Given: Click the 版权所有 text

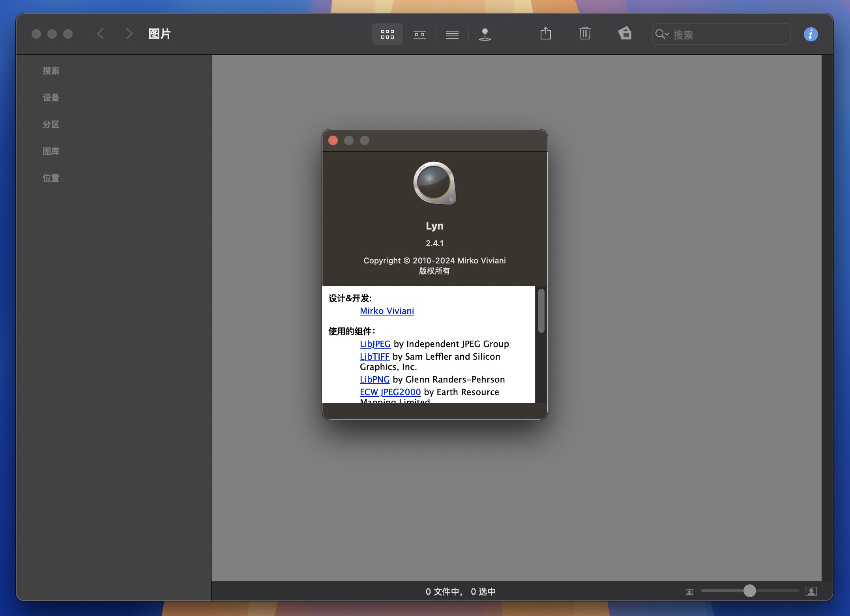Looking at the screenshot, I should coord(434,271).
